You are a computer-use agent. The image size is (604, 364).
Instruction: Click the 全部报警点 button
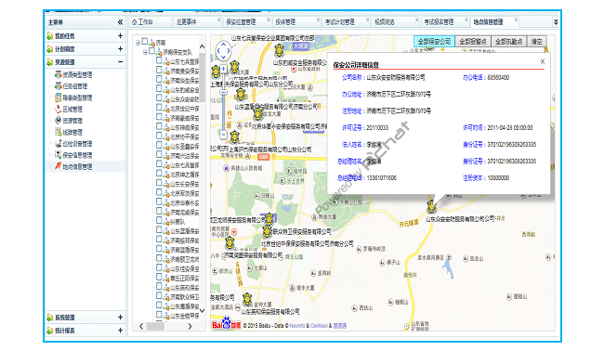pyautogui.click(x=473, y=41)
